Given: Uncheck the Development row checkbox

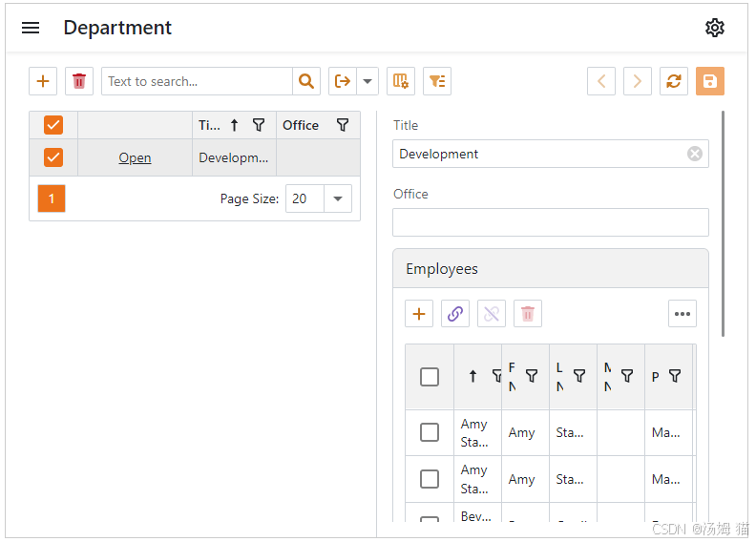Looking at the screenshot, I should [53, 157].
